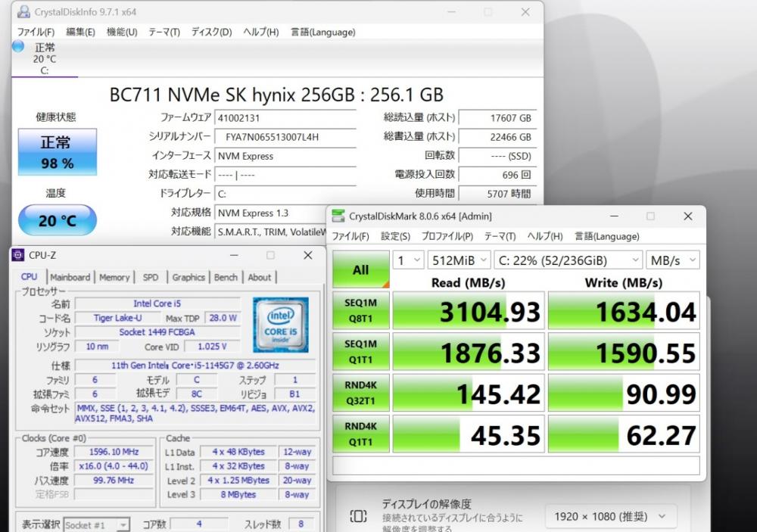Open 言語(Language) menu in CrystalDiskInfo
This screenshot has height=532, width=757.
(323, 32)
